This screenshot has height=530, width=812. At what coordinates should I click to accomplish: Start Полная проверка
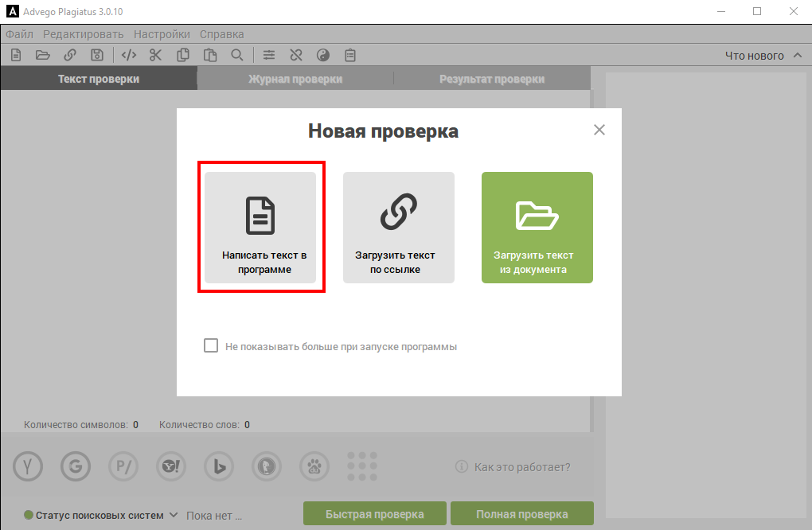(522, 513)
